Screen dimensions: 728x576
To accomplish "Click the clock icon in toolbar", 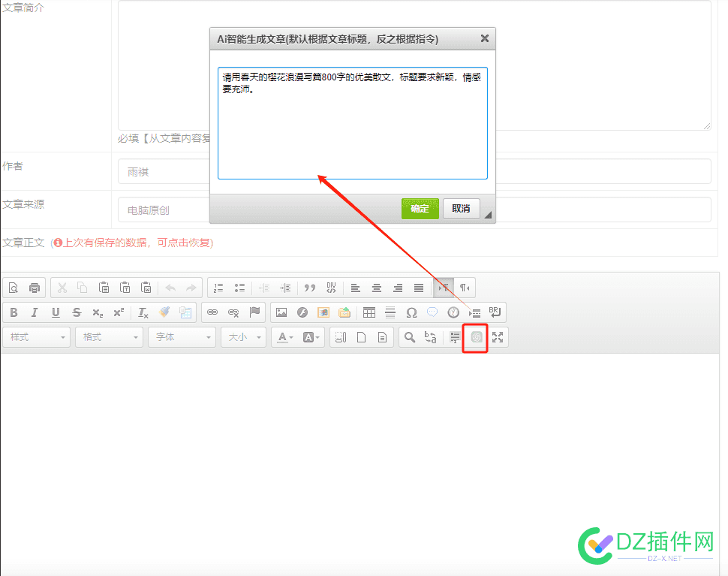I will pyautogui.click(x=453, y=312).
